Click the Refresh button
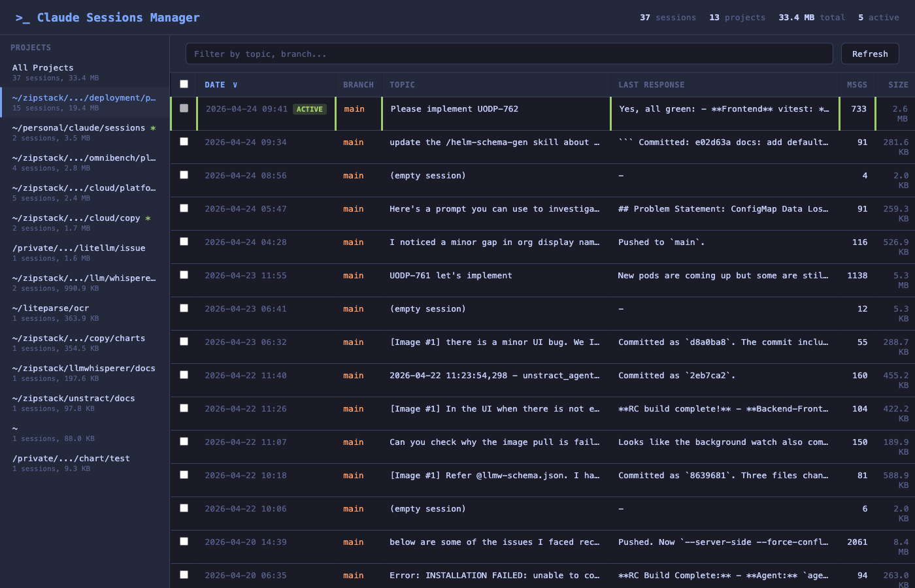Screen dimensions: 915x588 pyautogui.click(x=870, y=54)
